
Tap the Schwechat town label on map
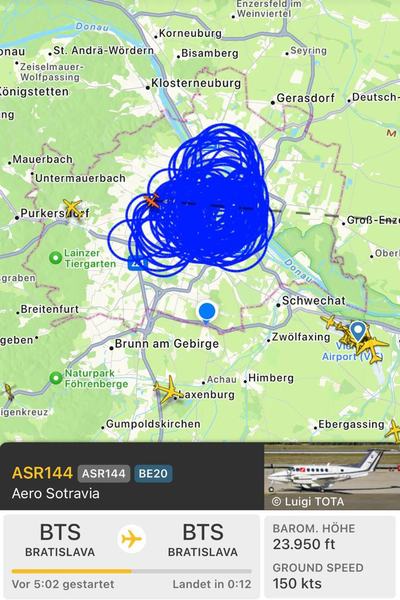point(313,301)
